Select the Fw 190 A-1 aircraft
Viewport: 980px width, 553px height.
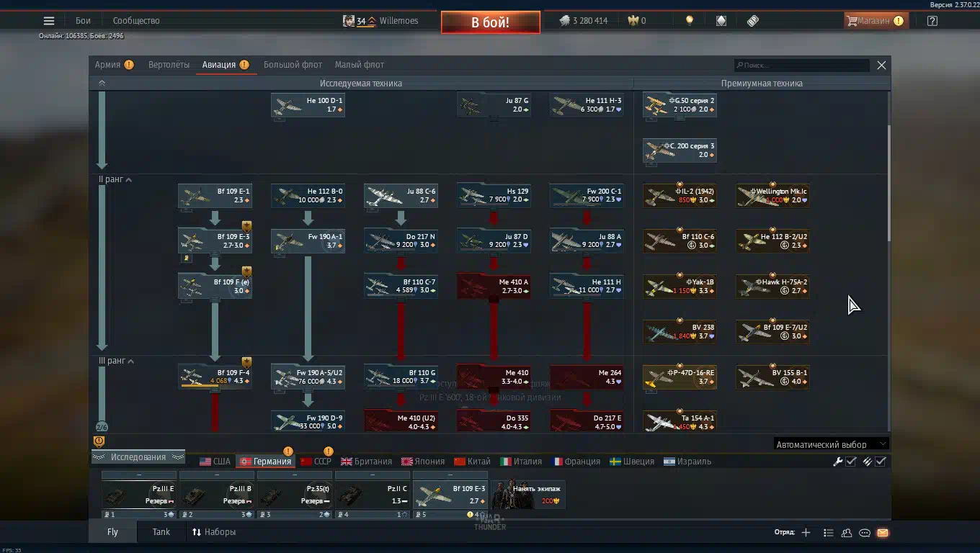(x=308, y=241)
